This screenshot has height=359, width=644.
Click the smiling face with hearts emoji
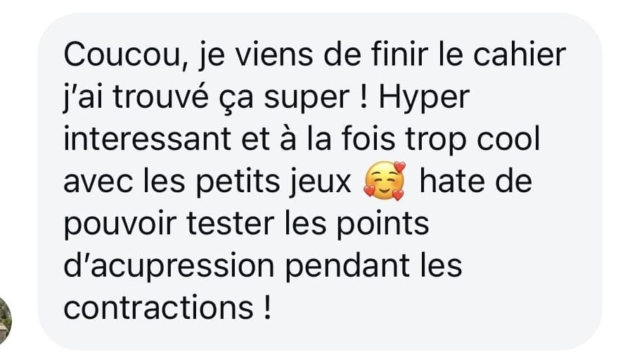(x=385, y=181)
